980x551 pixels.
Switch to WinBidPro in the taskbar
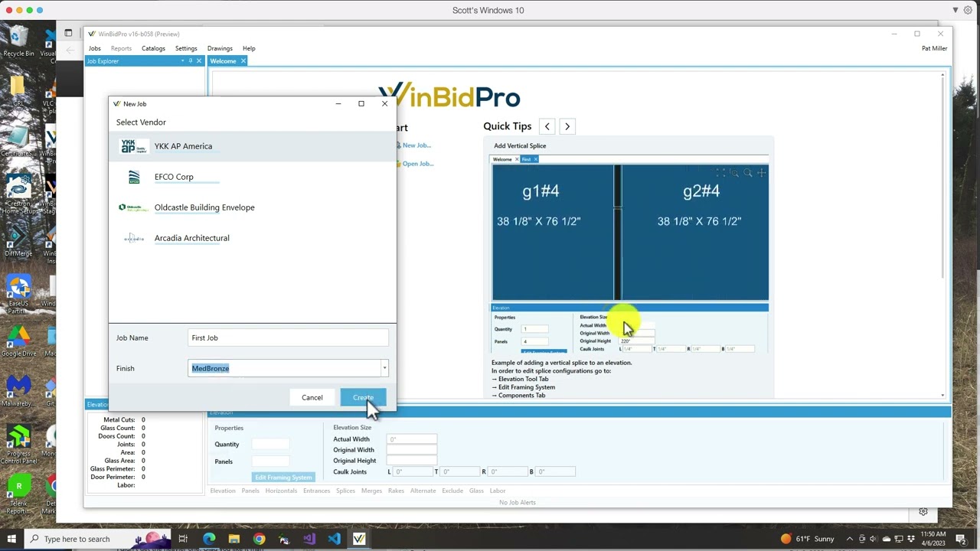click(x=359, y=539)
